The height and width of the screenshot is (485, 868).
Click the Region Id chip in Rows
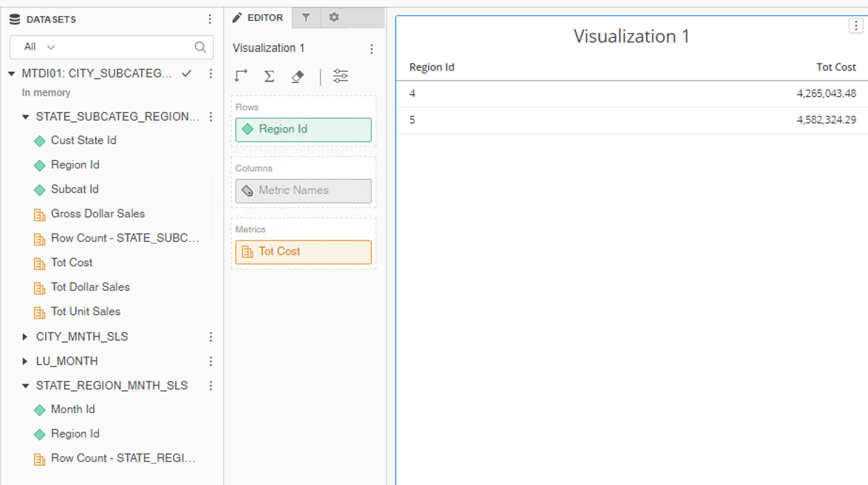pos(303,129)
